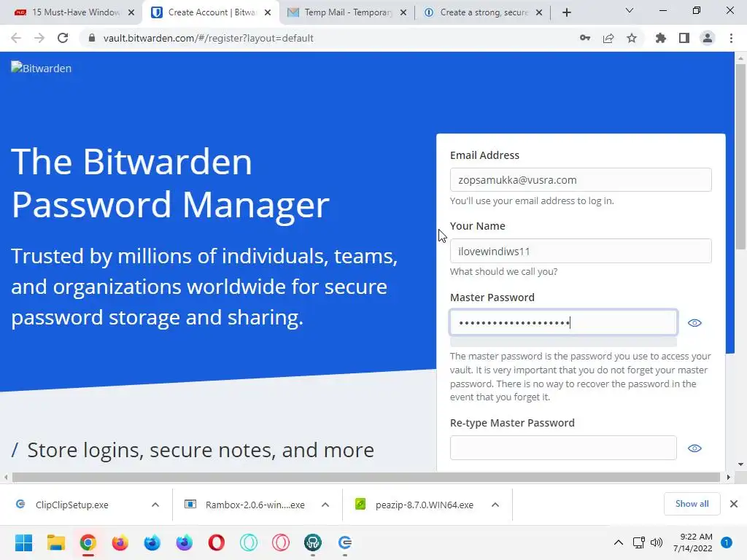Click the Master Password field
The image size is (747, 560).
tap(563, 323)
